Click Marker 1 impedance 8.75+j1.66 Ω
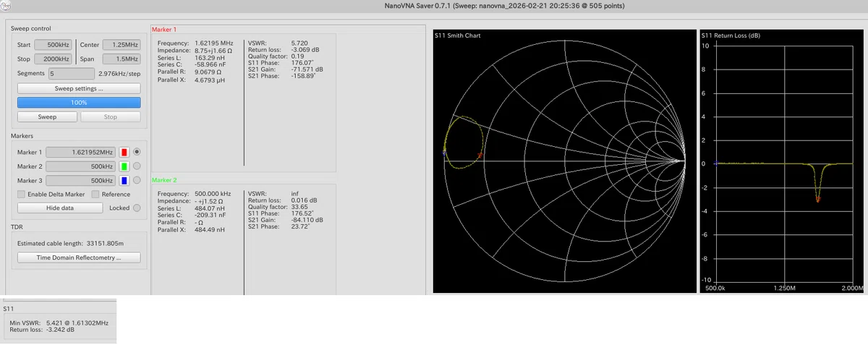This screenshot has height=353, width=868. click(213, 50)
